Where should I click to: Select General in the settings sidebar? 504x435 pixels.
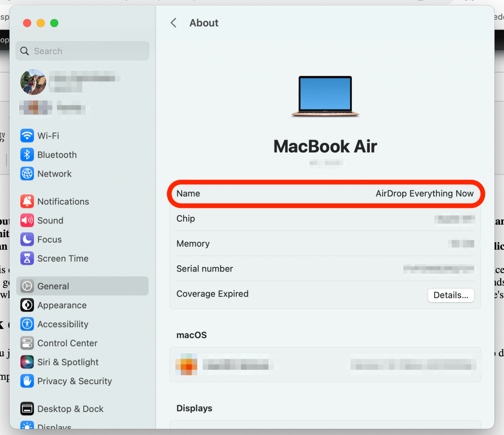click(x=53, y=286)
